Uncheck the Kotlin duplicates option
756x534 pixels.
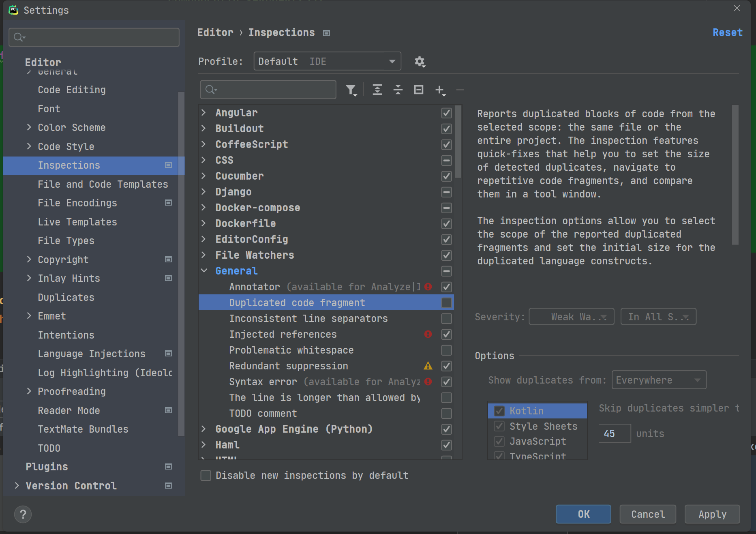[499, 411]
